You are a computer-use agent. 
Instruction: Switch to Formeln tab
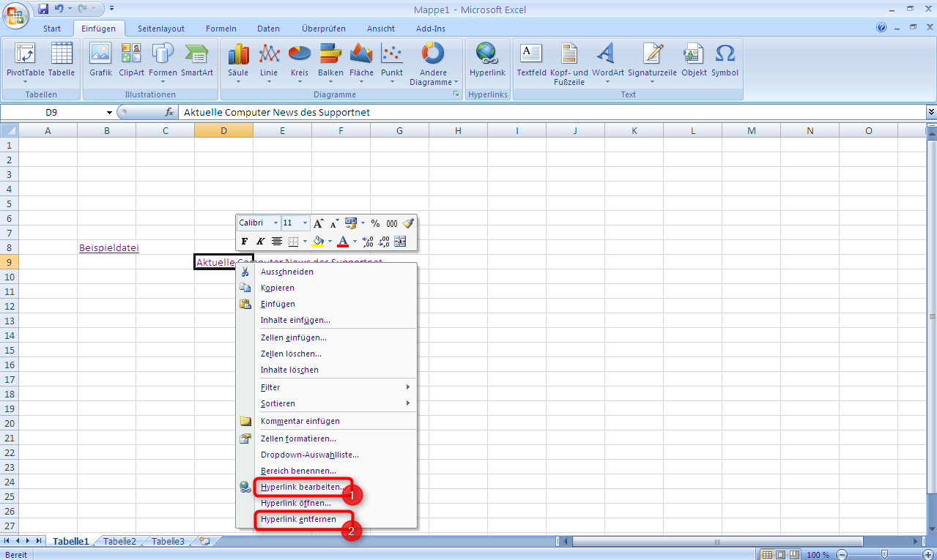coord(221,29)
